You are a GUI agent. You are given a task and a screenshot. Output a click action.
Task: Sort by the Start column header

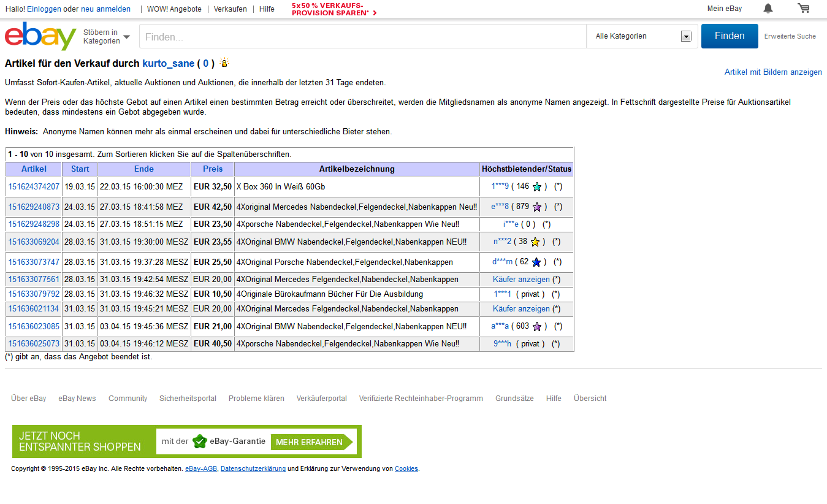80,169
